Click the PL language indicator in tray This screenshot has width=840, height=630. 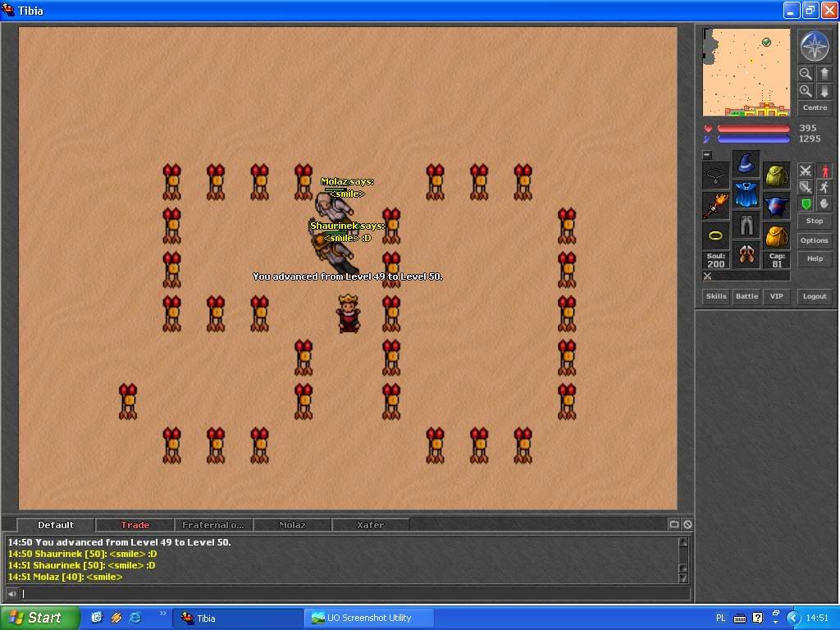click(720, 618)
